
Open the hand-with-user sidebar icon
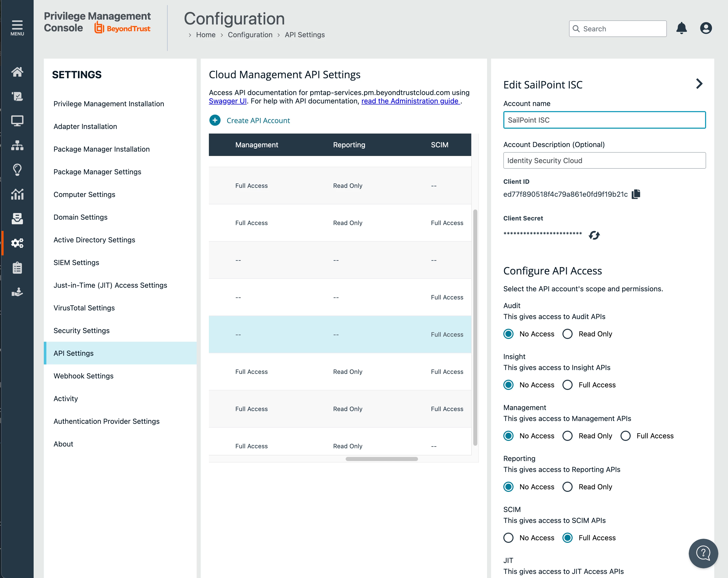point(17,292)
